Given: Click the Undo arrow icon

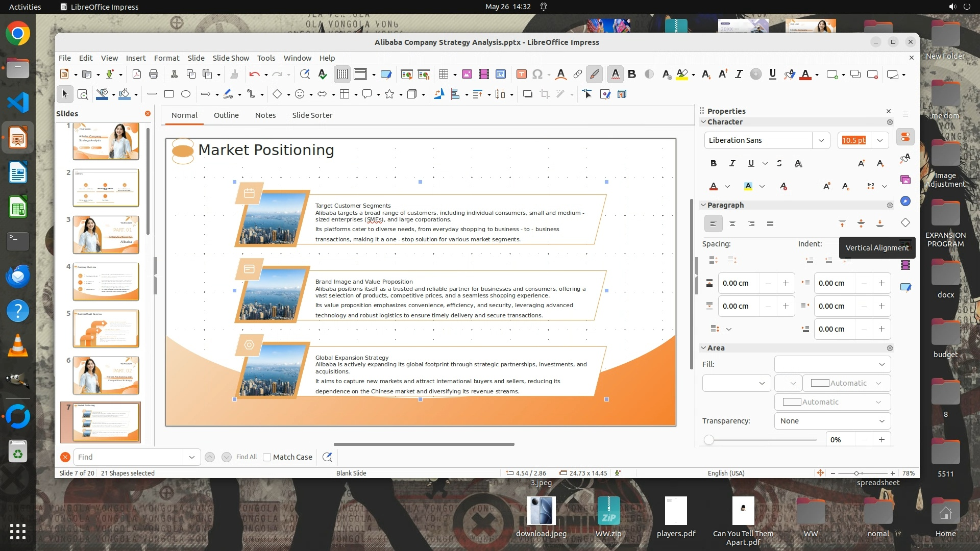Looking at the screenshot, I should point(254,74).
